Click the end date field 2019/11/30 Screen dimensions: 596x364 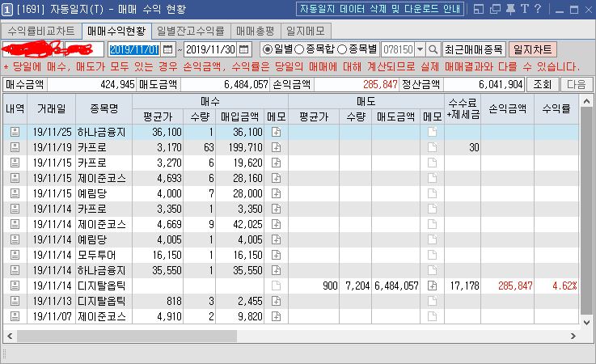tap(210, 49)
